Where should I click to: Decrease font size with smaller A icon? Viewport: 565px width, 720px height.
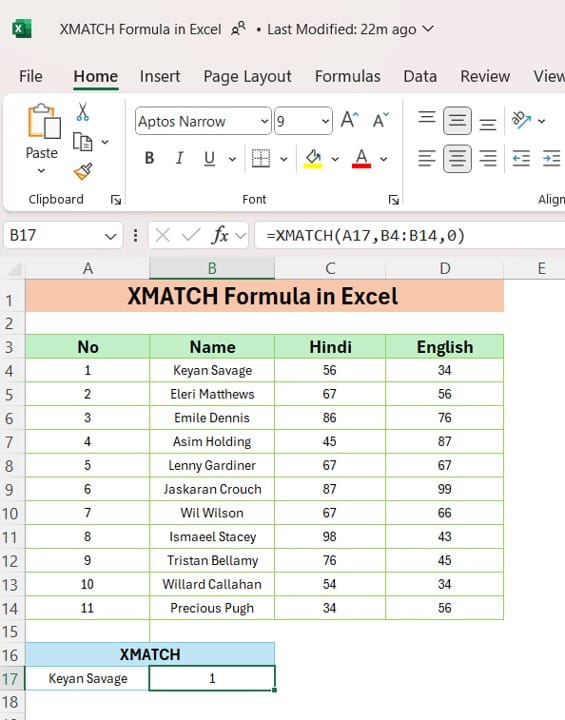point(380,120)
